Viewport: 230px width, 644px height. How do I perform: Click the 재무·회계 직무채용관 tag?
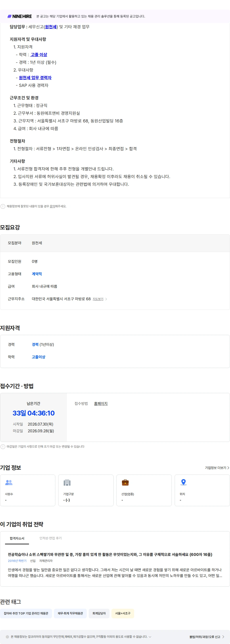70,613
